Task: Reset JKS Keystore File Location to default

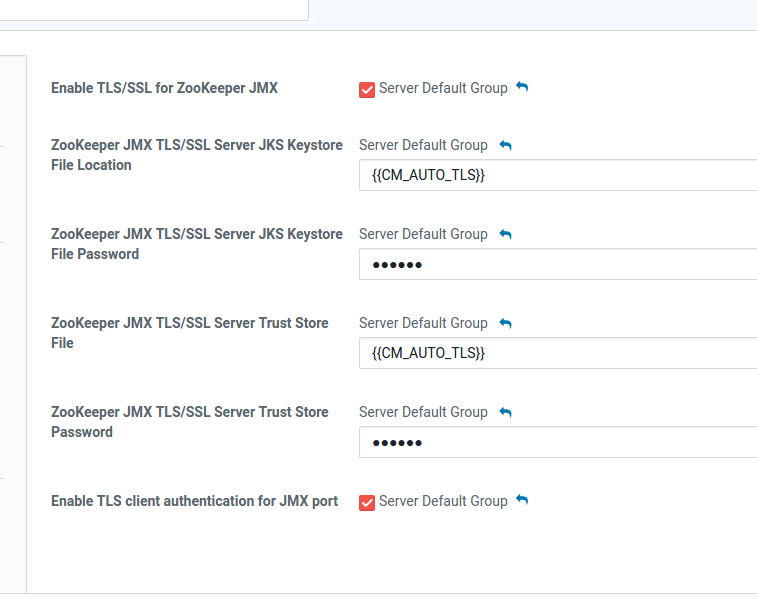Action: 505,145
